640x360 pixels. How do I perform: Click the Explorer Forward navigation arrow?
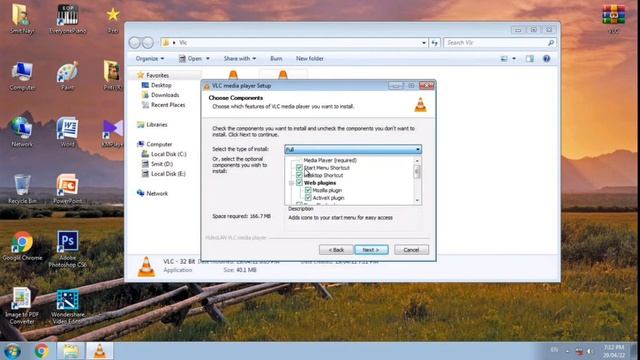click(x=148, y=42)
